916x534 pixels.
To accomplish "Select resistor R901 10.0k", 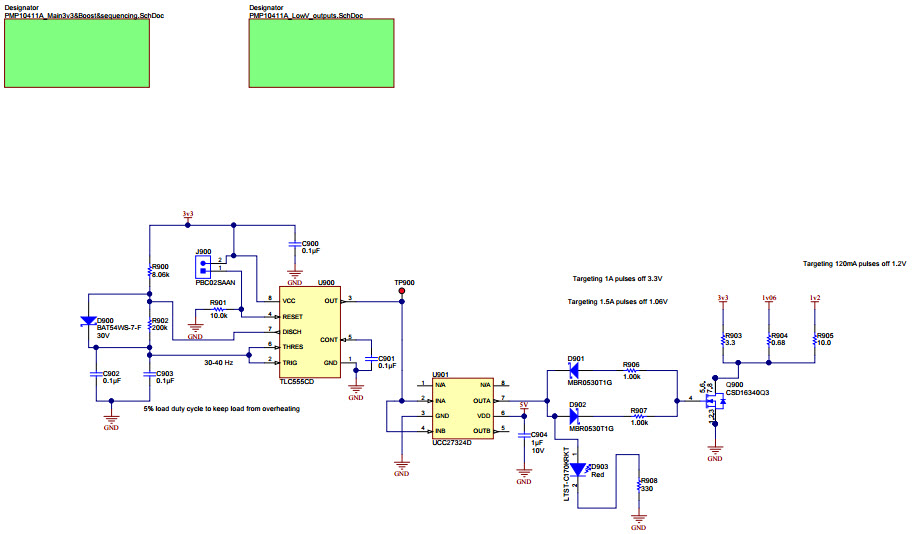I will [218, 310].
